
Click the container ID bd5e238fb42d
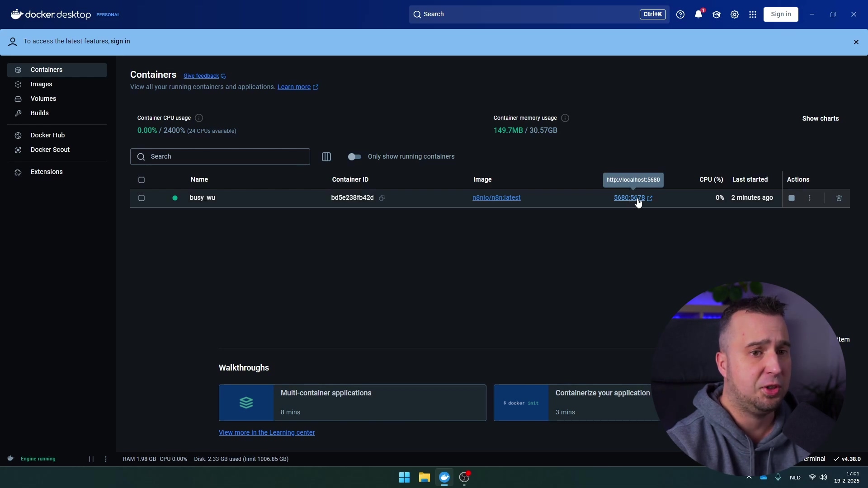point(352,198)
